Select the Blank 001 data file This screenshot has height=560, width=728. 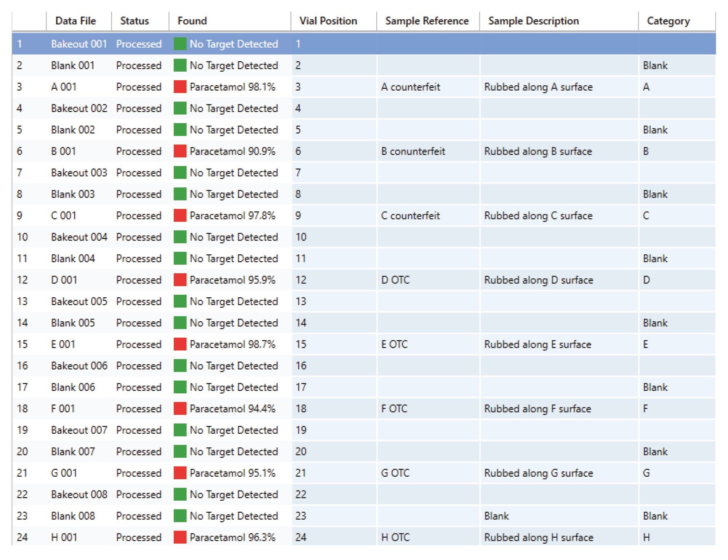click(x=73, y=65)
